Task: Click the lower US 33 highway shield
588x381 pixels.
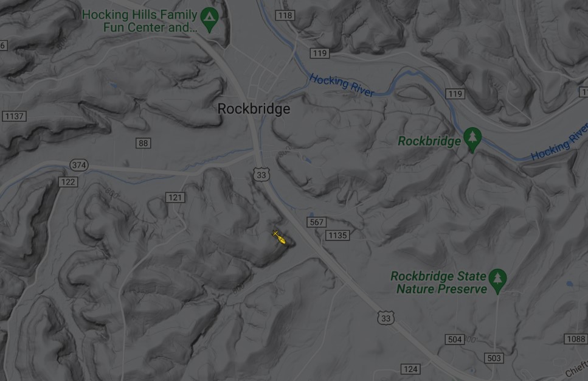Action: [x=386, y=318]
